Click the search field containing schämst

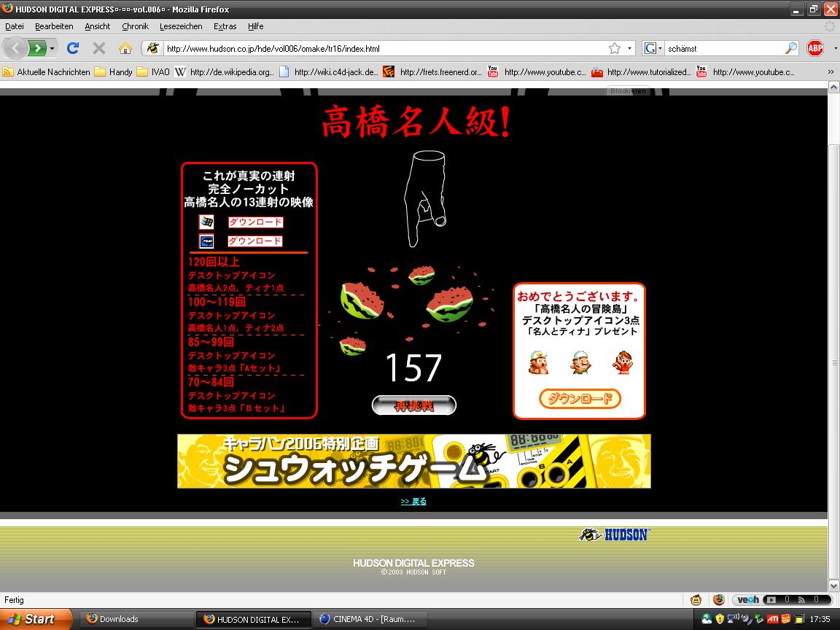point(724,48)
